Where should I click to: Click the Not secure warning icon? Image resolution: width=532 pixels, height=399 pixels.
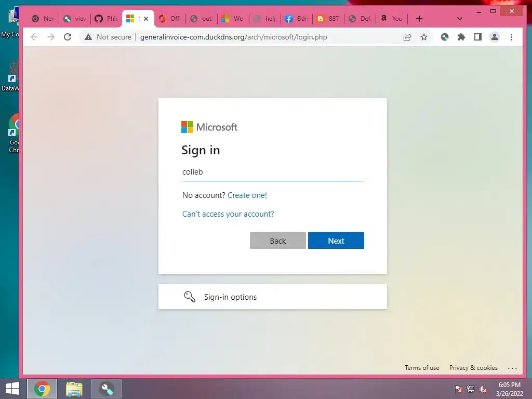click(88, 37)
